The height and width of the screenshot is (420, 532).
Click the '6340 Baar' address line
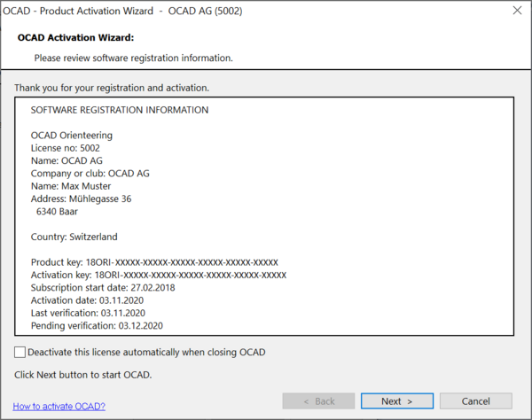57,212
